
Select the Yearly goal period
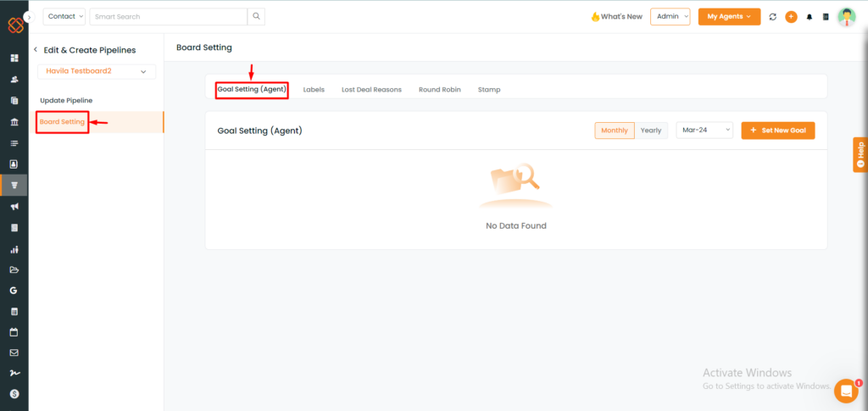click(x=651, y=131)
